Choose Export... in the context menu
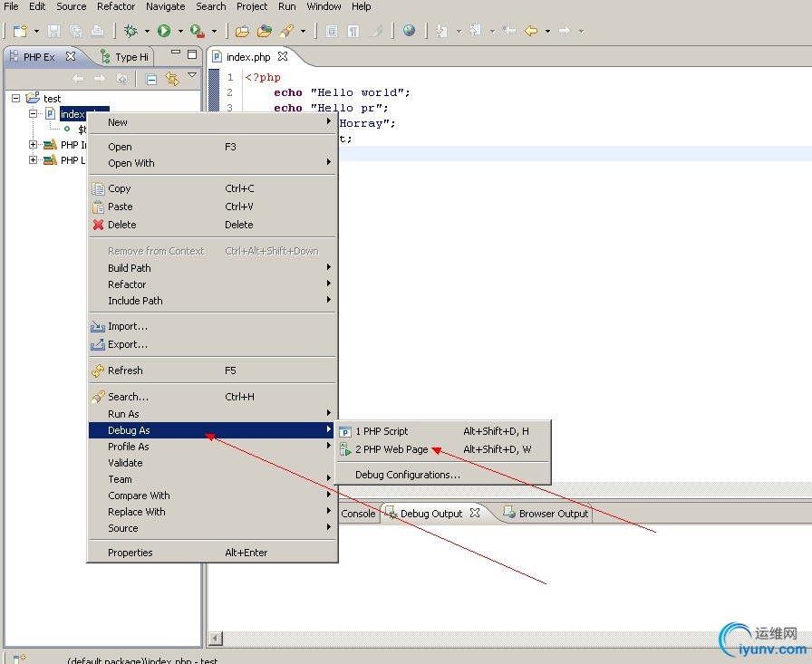 (212, 344)
